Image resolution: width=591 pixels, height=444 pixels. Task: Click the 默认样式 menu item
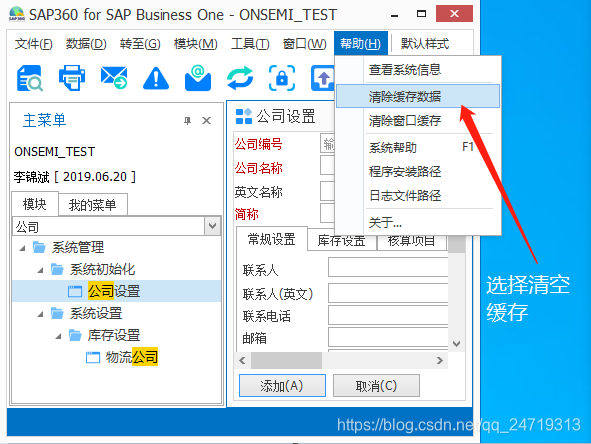pos(425,44)
